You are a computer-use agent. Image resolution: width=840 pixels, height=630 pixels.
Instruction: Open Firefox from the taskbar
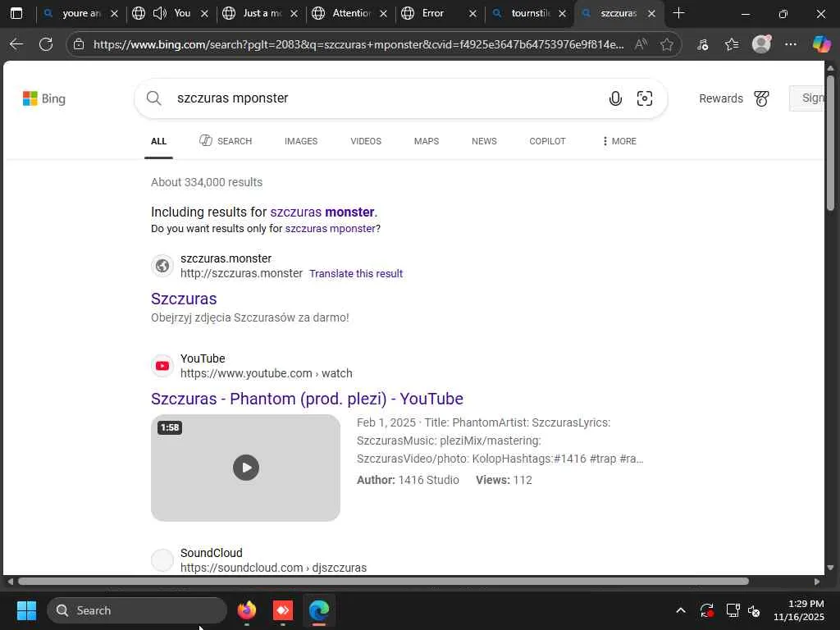tap(246, 610)
